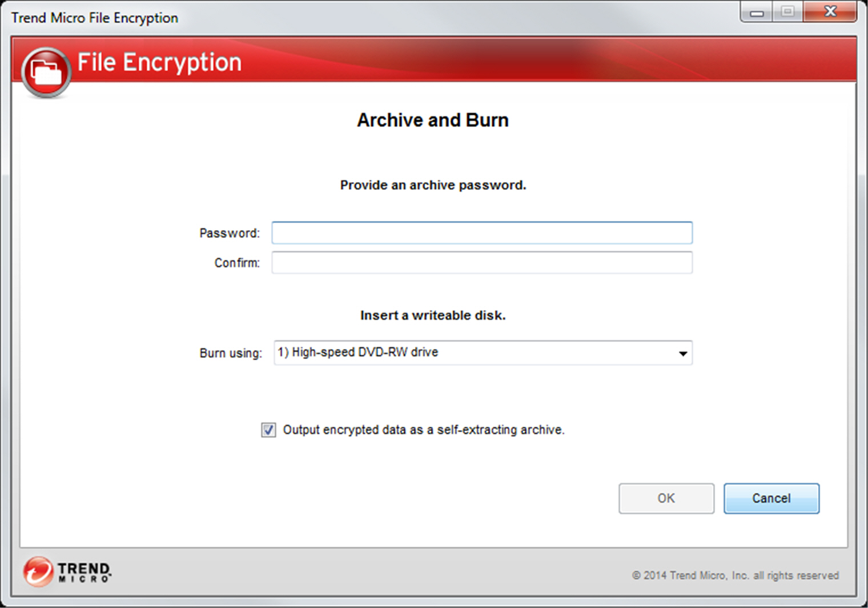Click the 'Output encrypted data' checkbox label
The width and height of the screenshot is (868, 608).
pos(423,430)
